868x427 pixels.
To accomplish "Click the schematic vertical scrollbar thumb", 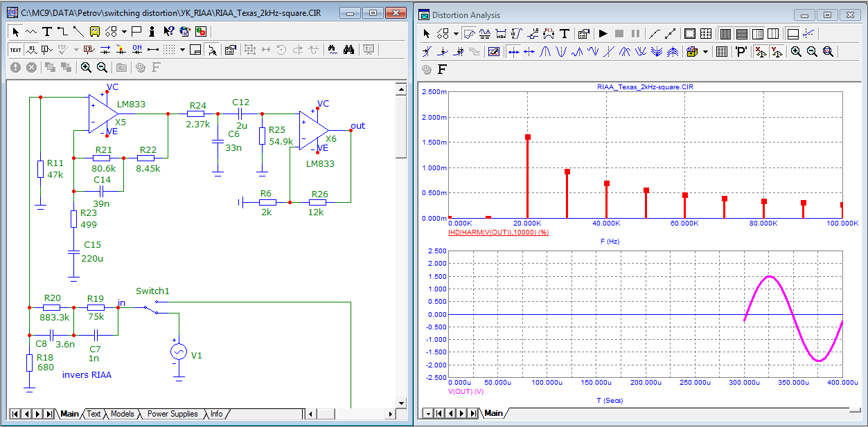I will click(401, 128).
